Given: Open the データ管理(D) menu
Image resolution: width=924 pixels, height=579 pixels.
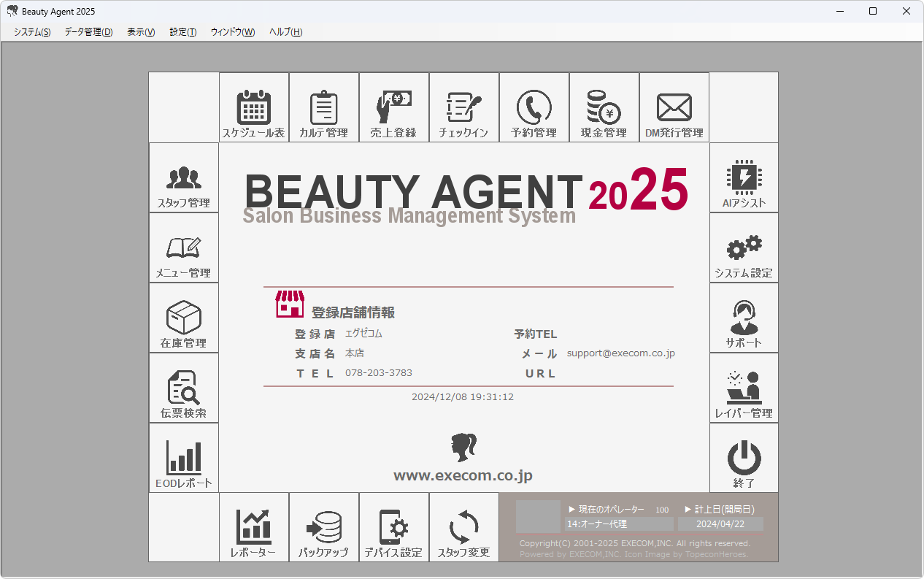Looking at the screenshot, I should 88,32.
